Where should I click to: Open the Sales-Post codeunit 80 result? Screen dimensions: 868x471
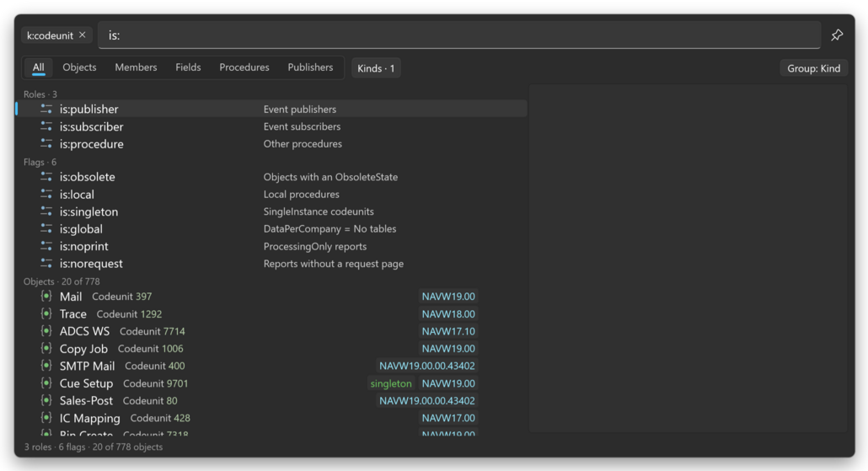click(272, 401)
